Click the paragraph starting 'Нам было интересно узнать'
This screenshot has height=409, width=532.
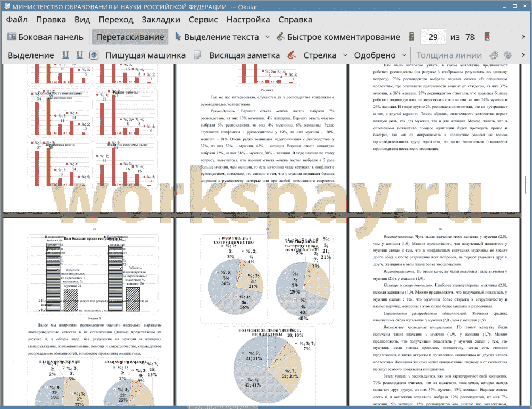click(440, 107)
